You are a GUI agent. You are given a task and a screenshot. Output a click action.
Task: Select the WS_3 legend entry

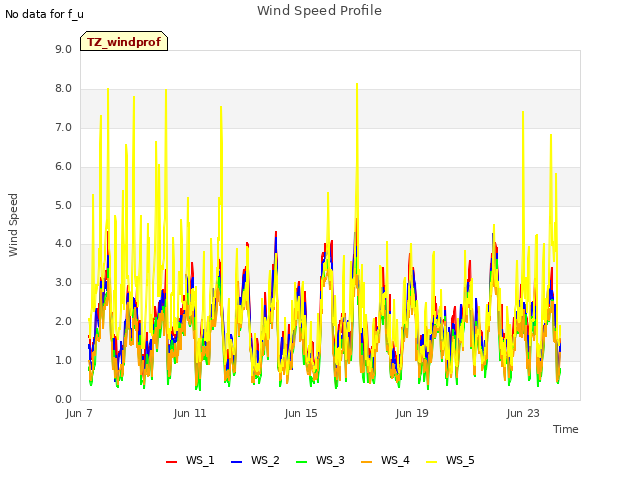[320, 460]
